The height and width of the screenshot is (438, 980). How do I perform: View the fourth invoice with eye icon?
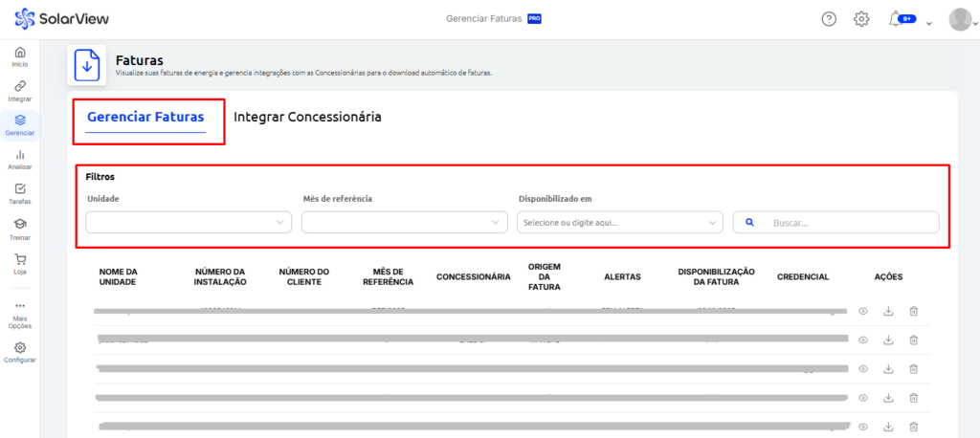coord(862,397)
